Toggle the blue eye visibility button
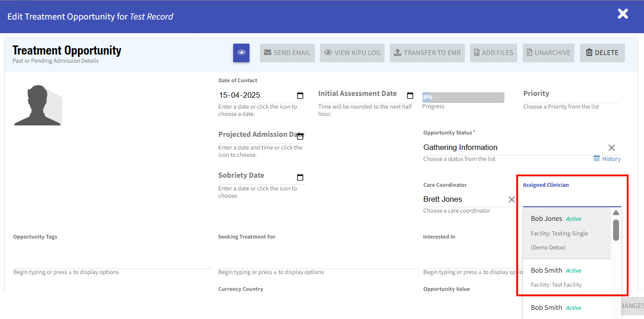Image resolution: width=644 pixels, height=319 pixels. (x=241, y=53)
